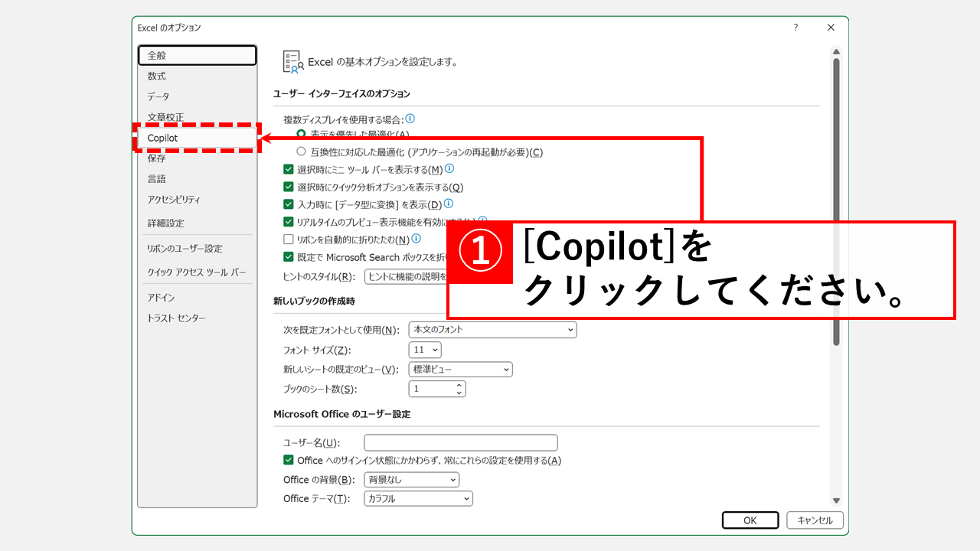
Task: Click the キャンセル button
Action: 815,520
